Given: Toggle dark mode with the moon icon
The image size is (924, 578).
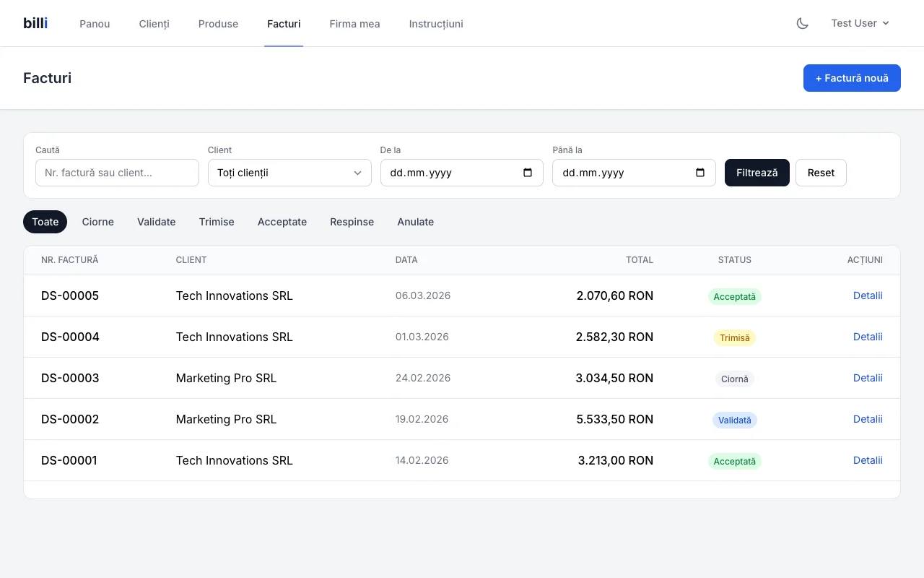Looking at the screenshot, I should point(802,23).
